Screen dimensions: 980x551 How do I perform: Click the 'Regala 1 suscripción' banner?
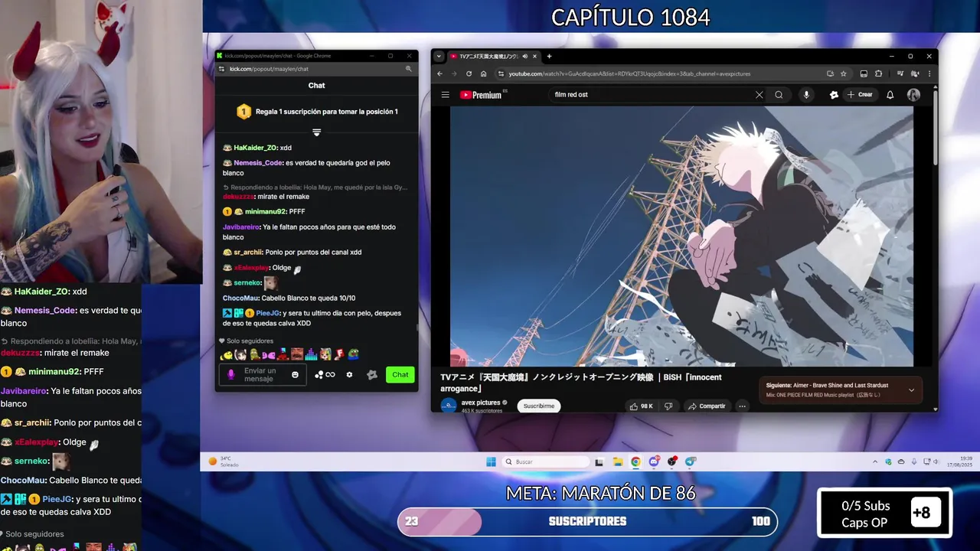tap(317, 112)
